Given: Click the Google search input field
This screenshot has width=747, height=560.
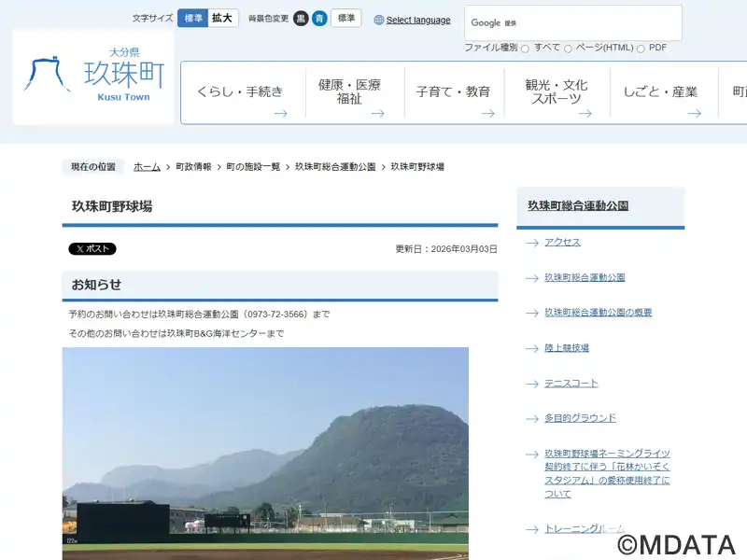Looking at the screenshot, I should [x=573, y=22].
